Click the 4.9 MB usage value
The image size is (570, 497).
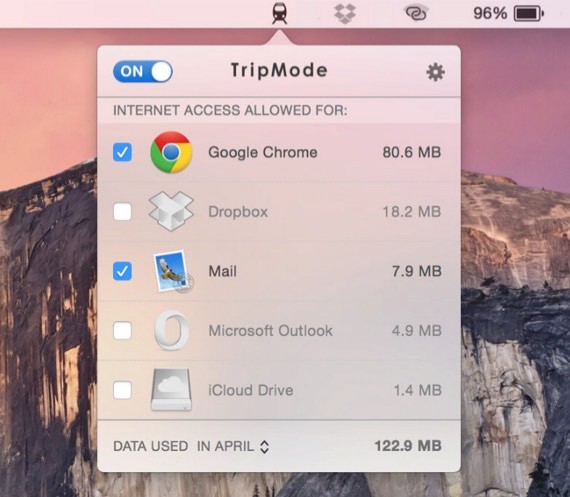click(x=417, y=331)
